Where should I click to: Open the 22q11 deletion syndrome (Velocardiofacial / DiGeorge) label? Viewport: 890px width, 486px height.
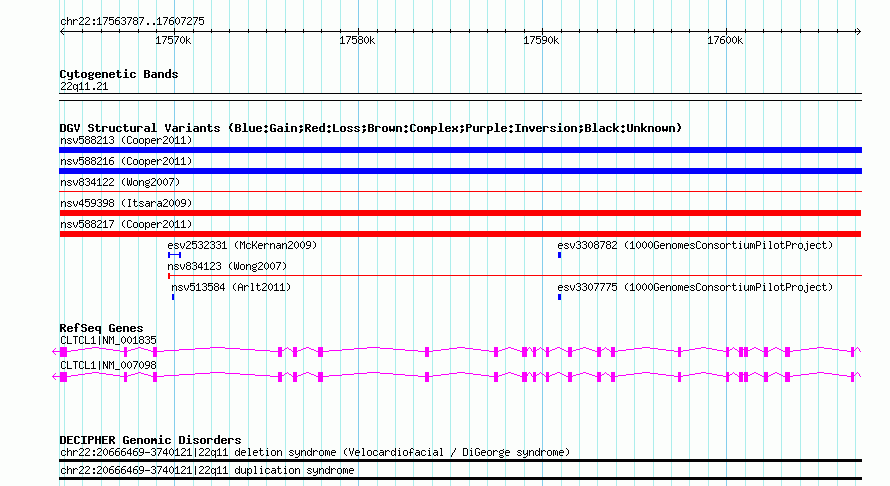point(315,453)
